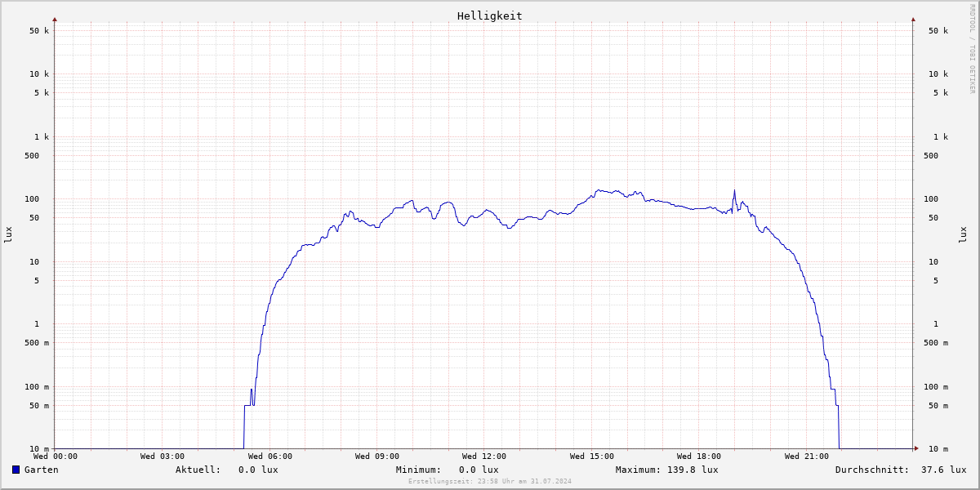The width and height of the screenshot is (980, 490).
Task: Click the brightness spike peak after Wed 18:00
Action: [734, 191]
